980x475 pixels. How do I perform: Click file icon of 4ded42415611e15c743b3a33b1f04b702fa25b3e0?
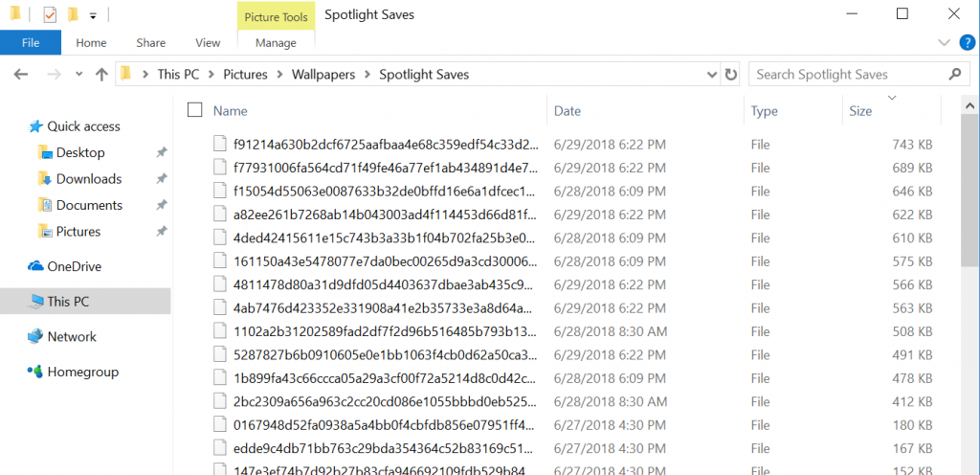coord(219,237)
